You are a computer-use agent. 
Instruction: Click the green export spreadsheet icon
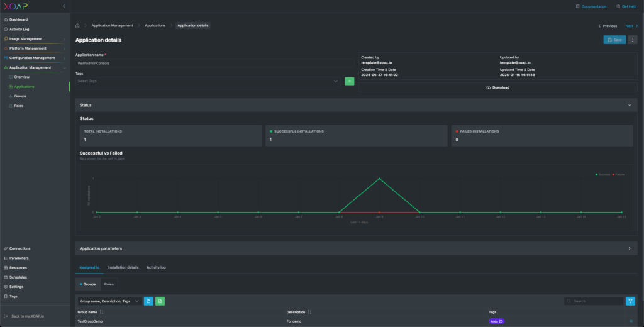[160, 301]
